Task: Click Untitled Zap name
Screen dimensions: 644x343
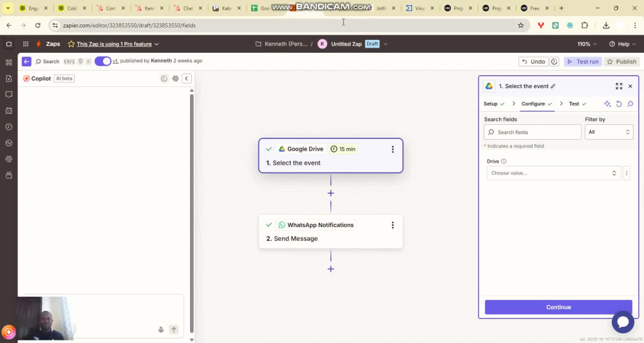Action: pos(346,44)
